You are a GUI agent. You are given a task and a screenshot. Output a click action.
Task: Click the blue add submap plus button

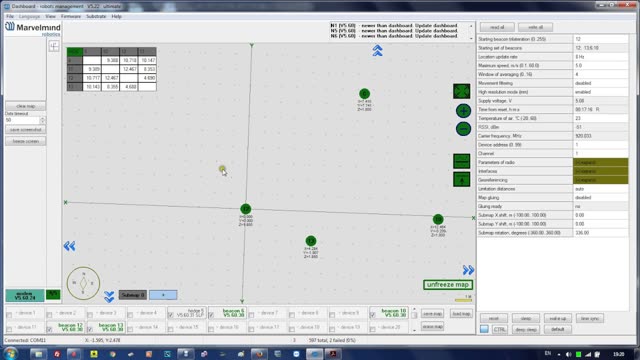(163, 295)
